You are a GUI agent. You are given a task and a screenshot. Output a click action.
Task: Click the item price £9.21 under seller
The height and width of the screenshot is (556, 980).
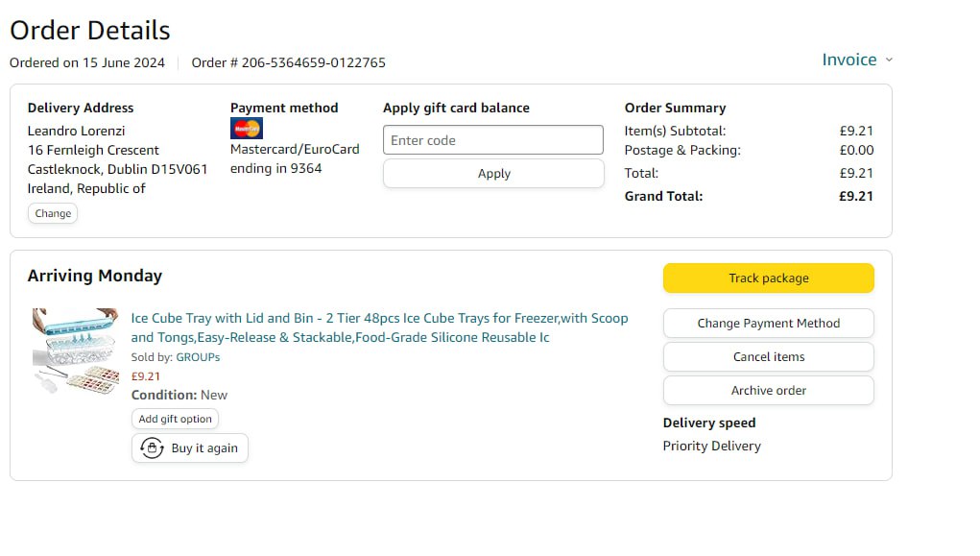click(146, 376)
